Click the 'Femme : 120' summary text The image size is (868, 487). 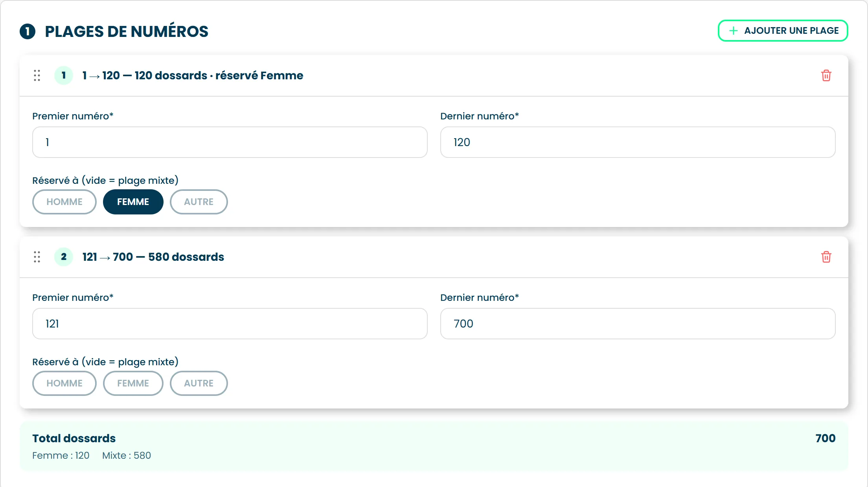tap(61, 456)
